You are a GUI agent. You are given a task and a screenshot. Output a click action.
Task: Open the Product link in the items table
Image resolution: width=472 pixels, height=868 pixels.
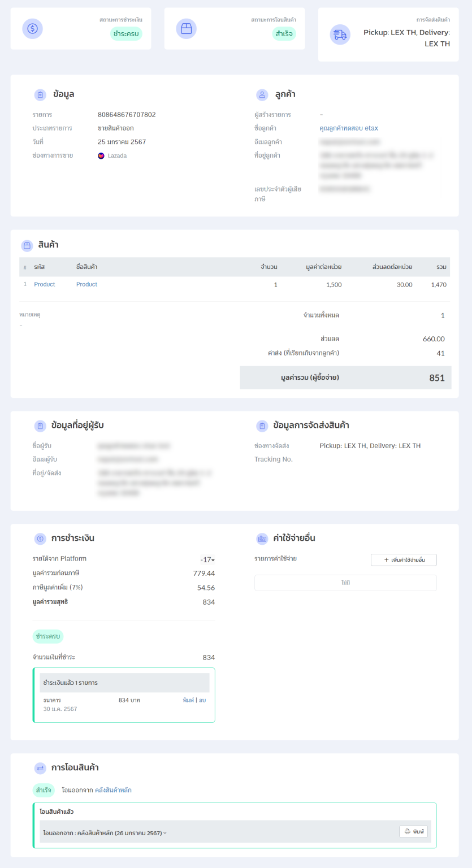pyautogui.click(x=86, y=284)
